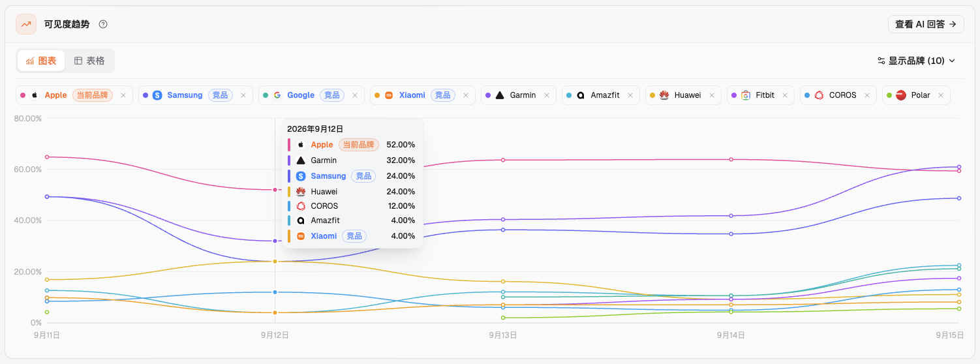Click the Amazfit logo in legend chip
Viewport: 980px width, 364px height.
[581, 95]
